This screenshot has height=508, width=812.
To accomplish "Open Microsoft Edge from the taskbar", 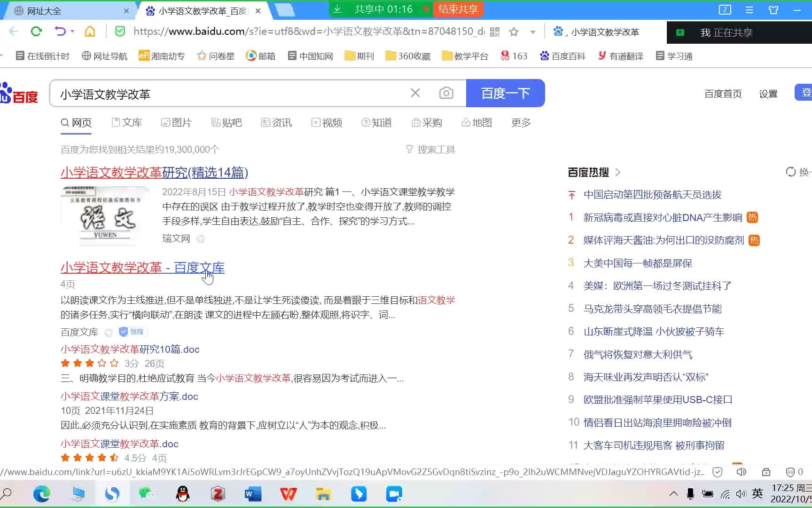I will click(x=41, y=494).
